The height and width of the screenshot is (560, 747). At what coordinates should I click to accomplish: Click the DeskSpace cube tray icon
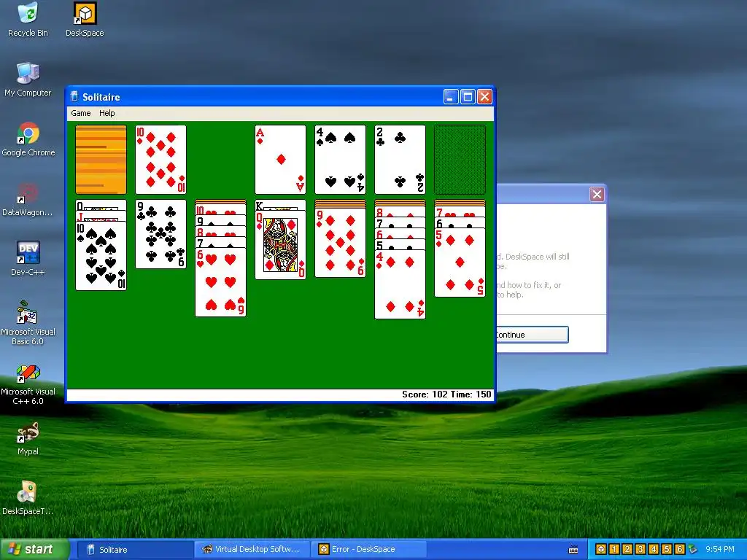[x=601, y=549]
